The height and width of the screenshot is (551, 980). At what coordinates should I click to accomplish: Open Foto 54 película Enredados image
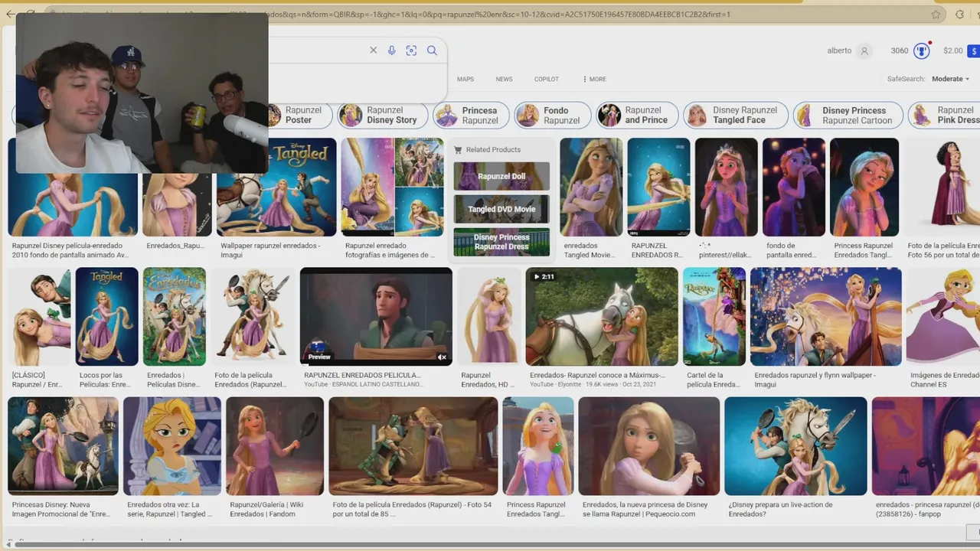pyautogui.click(x=413, y=446)
